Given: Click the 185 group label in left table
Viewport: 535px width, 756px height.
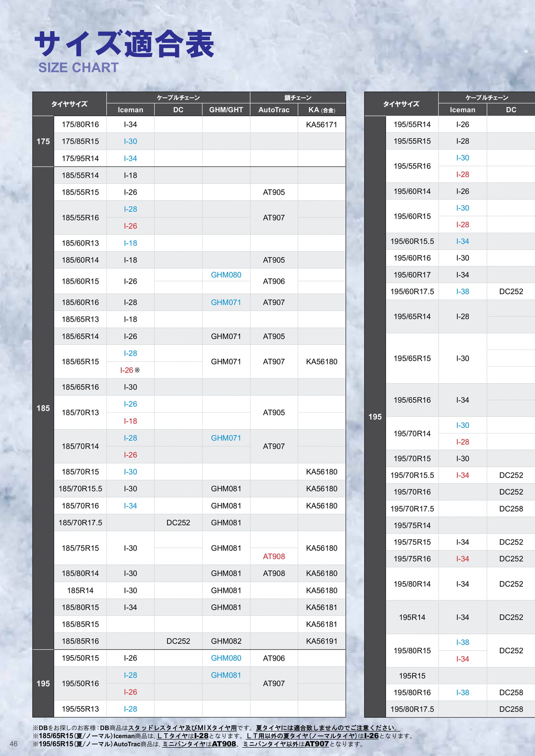Looking at the screenshot, I should [x=43, y=408].
